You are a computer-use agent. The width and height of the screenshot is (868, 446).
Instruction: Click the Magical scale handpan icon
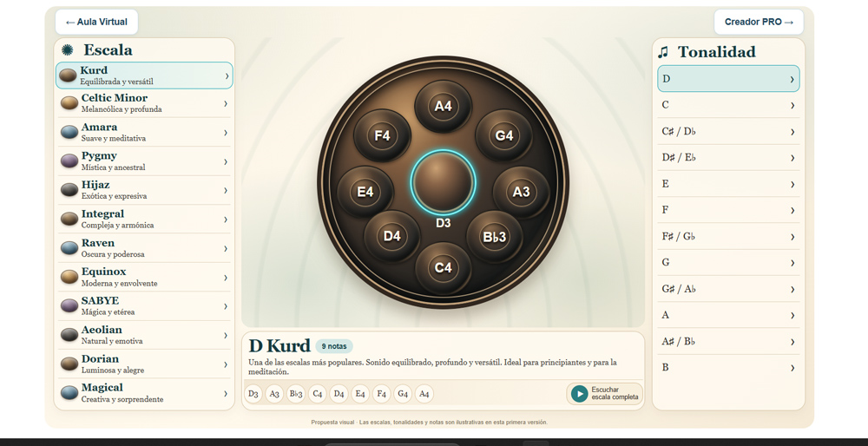(x=69, y=393)
